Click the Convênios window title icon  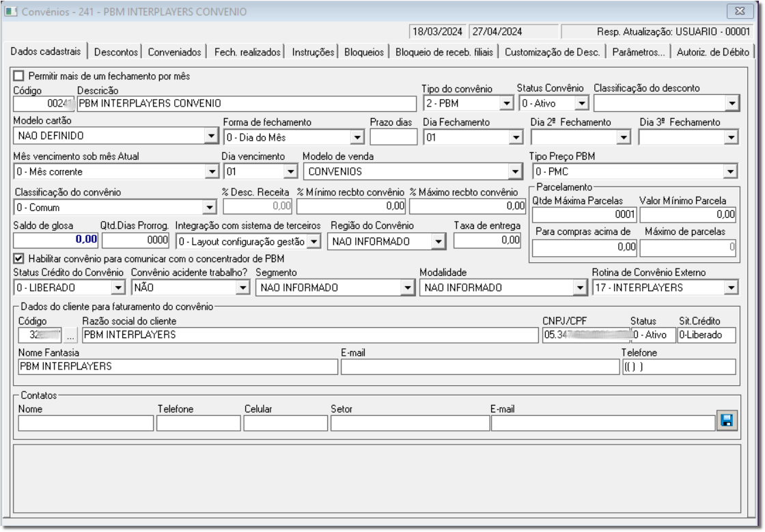[x=11, y=11]
